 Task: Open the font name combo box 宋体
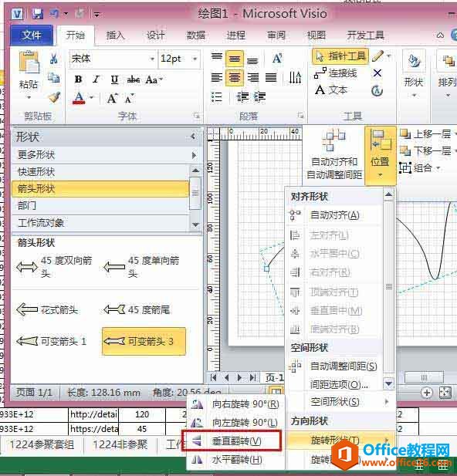(x=113, y=59)
